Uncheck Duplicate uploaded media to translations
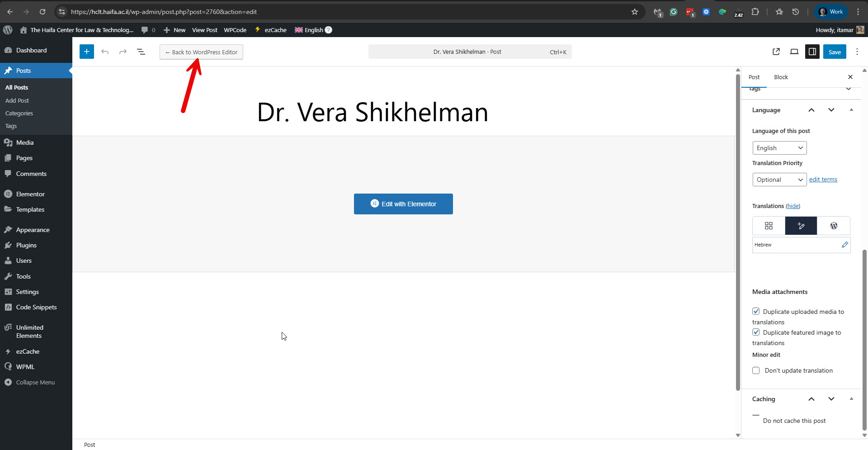 coord(756,311)
